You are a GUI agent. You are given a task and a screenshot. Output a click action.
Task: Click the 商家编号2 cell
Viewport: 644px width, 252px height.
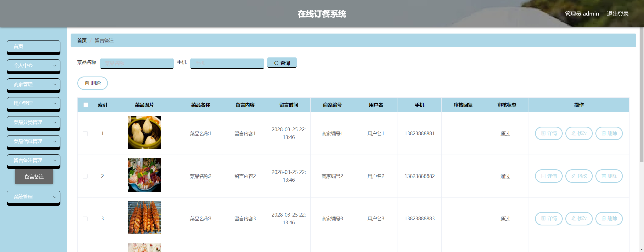[332, 176]
